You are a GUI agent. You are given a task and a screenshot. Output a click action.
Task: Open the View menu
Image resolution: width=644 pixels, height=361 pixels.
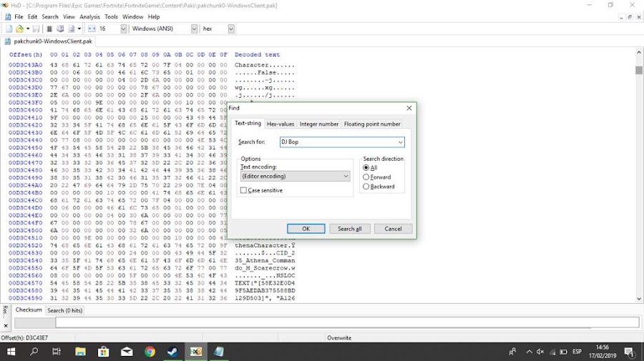coord(69,17)
